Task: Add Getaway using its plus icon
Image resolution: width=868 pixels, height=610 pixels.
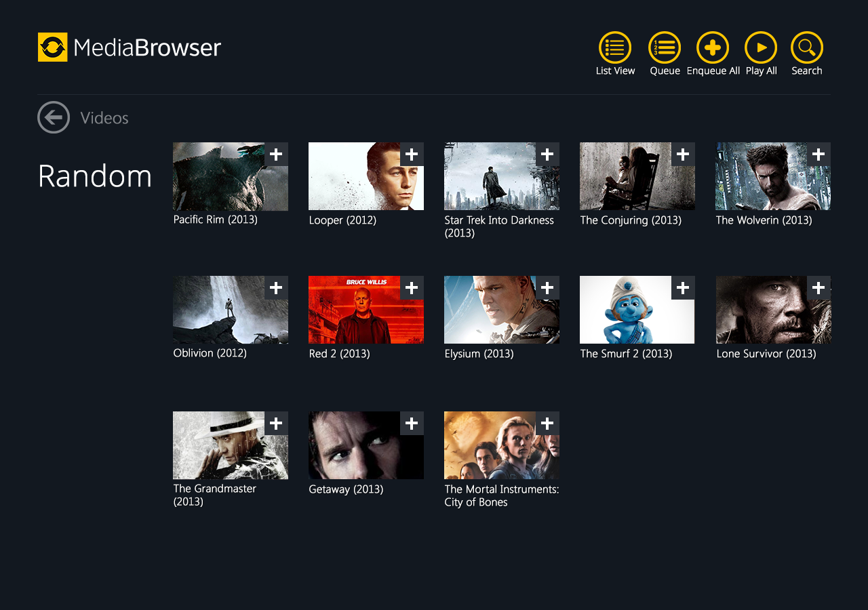Action: pos(412,424)
